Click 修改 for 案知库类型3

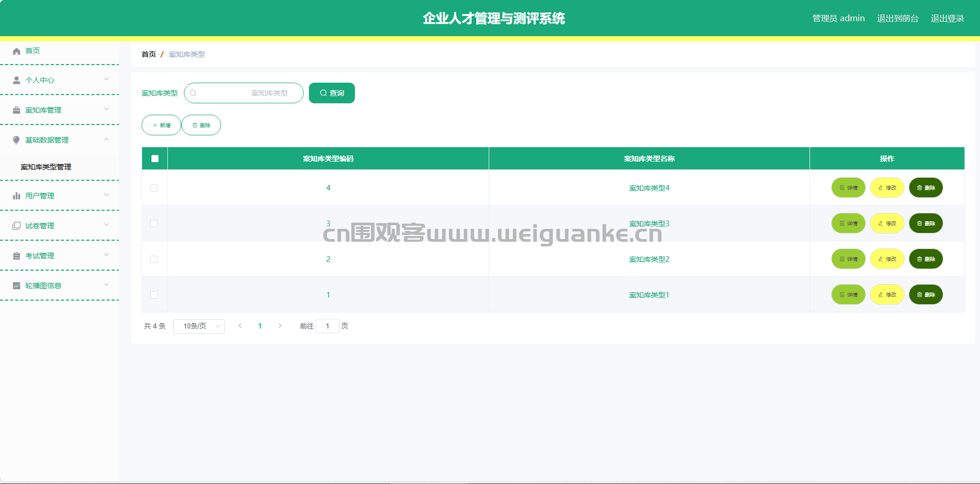(x=887, y=223)
